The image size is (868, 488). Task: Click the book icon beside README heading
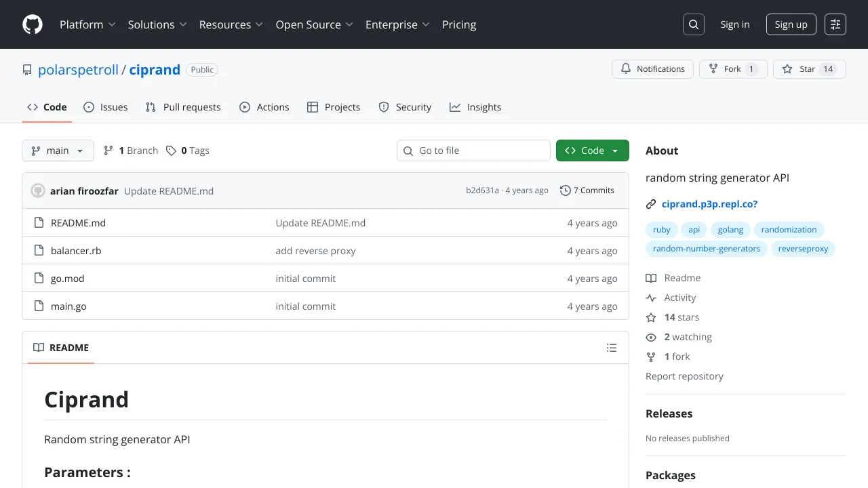point(39,348)
